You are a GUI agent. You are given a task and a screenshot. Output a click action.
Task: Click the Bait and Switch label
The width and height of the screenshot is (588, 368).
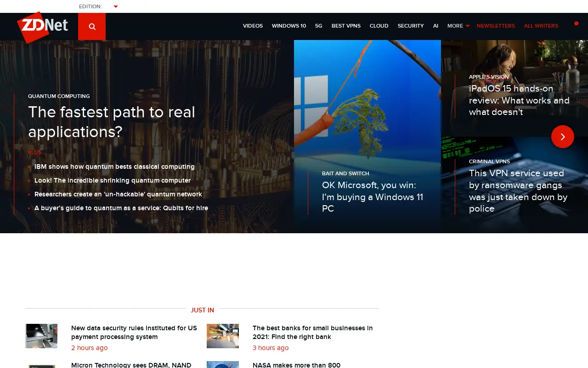click(x=345, y=173)
